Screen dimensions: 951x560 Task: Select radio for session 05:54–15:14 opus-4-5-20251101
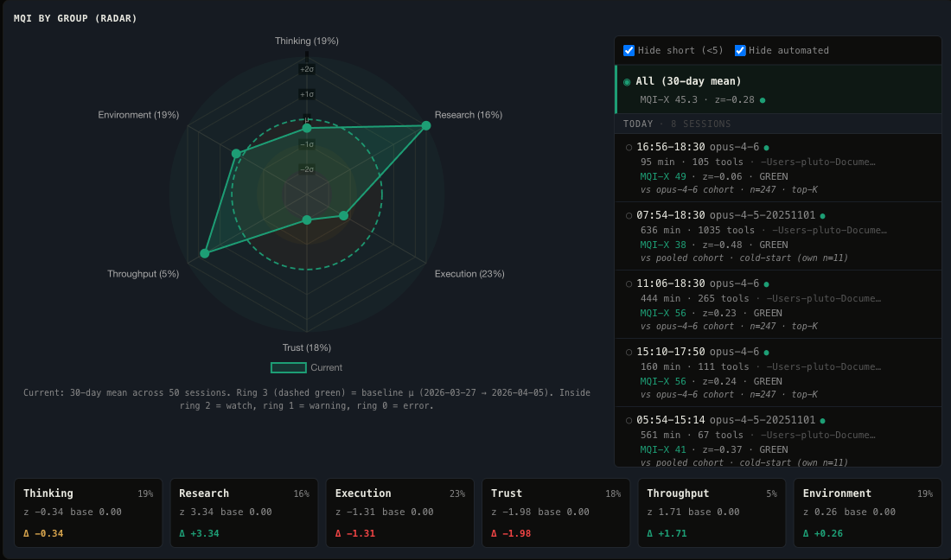(x=629, y=421)
